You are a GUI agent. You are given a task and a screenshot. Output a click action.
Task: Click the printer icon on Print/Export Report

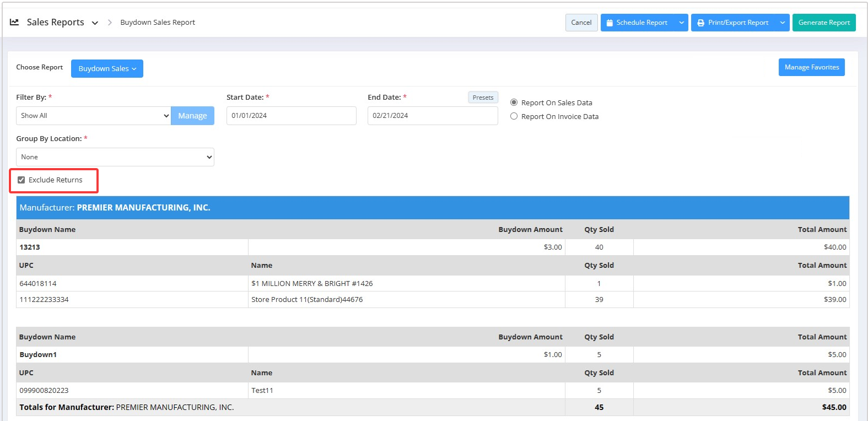point(700,23)
